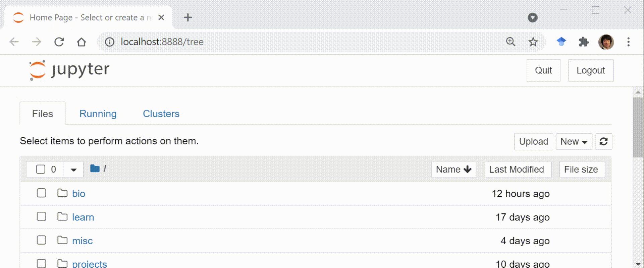Viewport: 644px width, 268px height.
Task: Toggle the select-all checkbox in header
Action: tap(41, 170)
